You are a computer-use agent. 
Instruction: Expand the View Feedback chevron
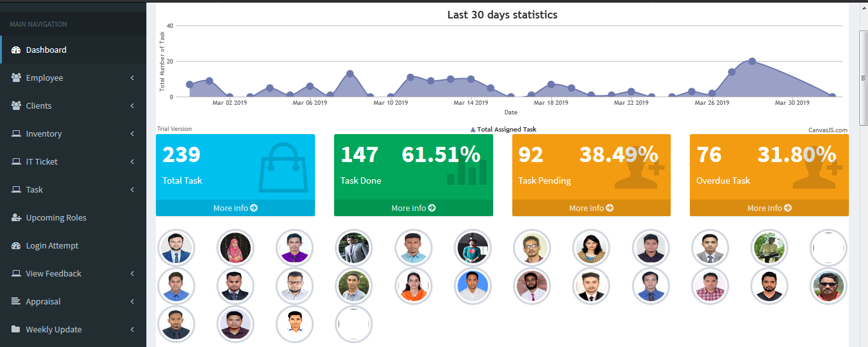click(132, 273)
